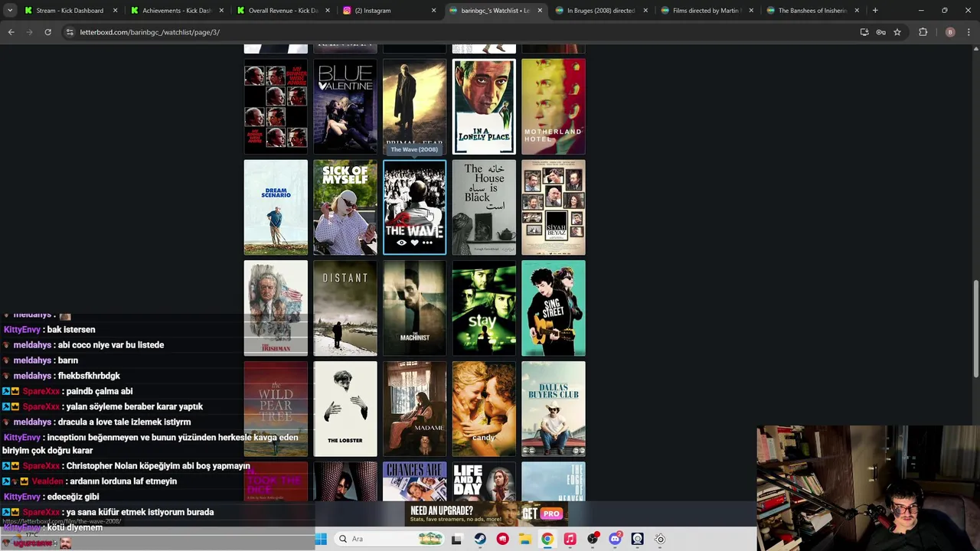Open a new browser tab
The image size is (980, 551).
(x=875, y=11)
